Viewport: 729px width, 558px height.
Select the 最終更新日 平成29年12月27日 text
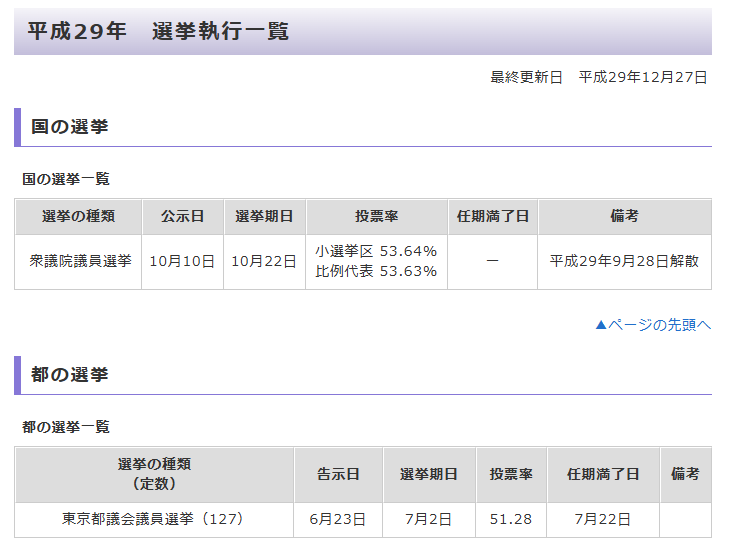pyautogui.click(x=598, y=77)
